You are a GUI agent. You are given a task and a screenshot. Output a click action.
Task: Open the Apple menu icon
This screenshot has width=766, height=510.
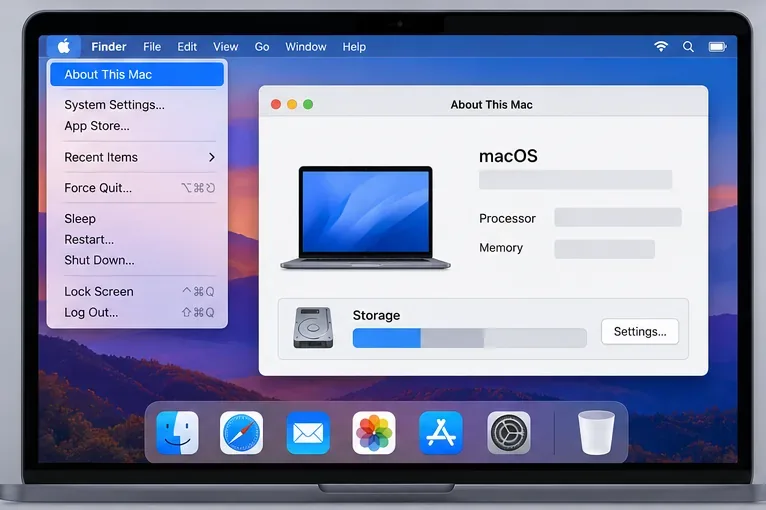[x=64, y=47]
